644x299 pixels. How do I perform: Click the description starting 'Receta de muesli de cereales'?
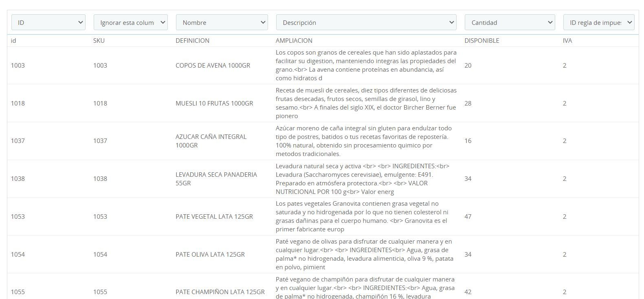[x=366, y=103]
